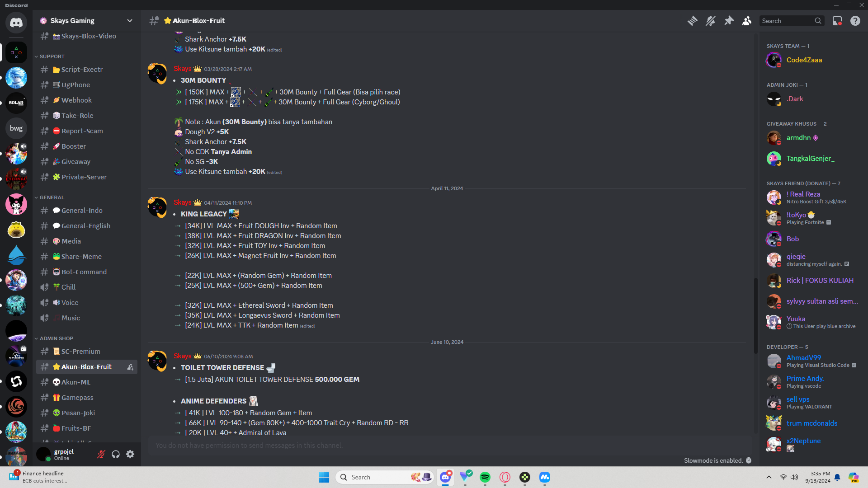Image resolution: width=868 pixels, height=488 pixels.
Task: Go to Discord Direct Messages home
Action: 16,23
